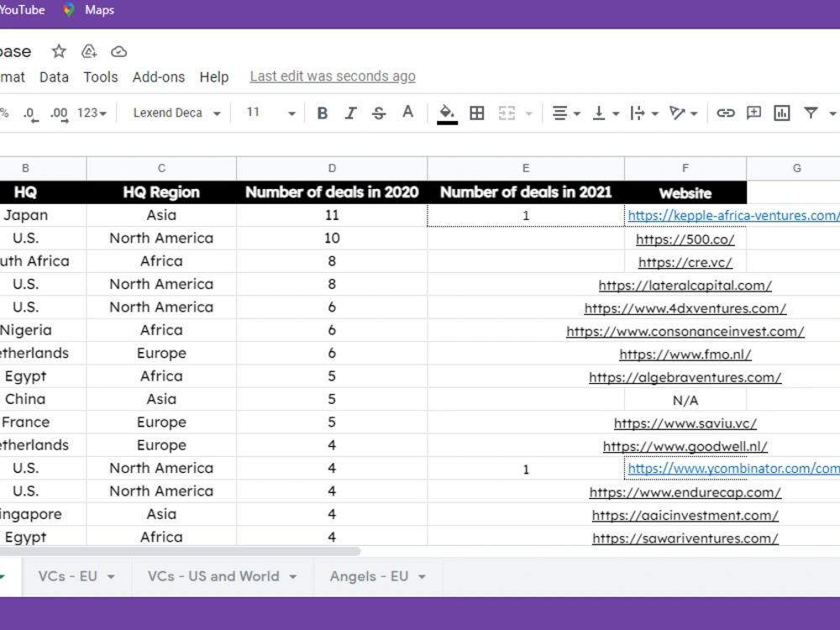Toggle italic formatting
The image size is (840, 630).
point(350,113)
